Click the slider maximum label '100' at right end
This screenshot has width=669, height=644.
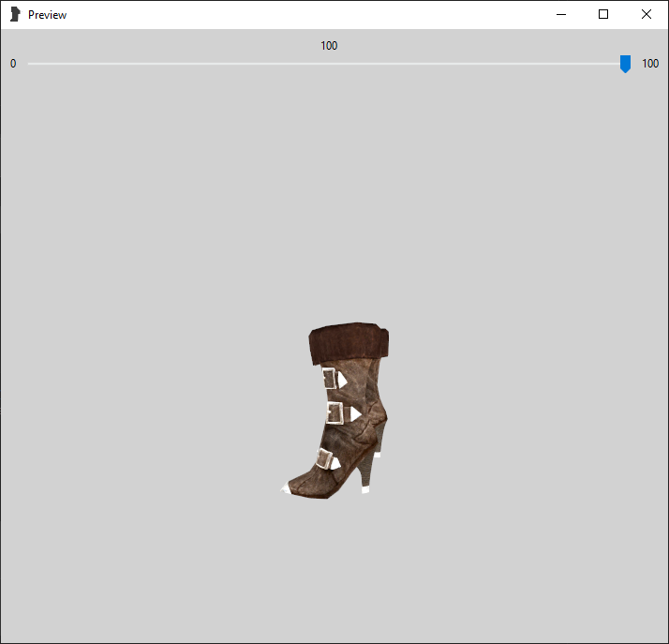(x=650, y=64)
